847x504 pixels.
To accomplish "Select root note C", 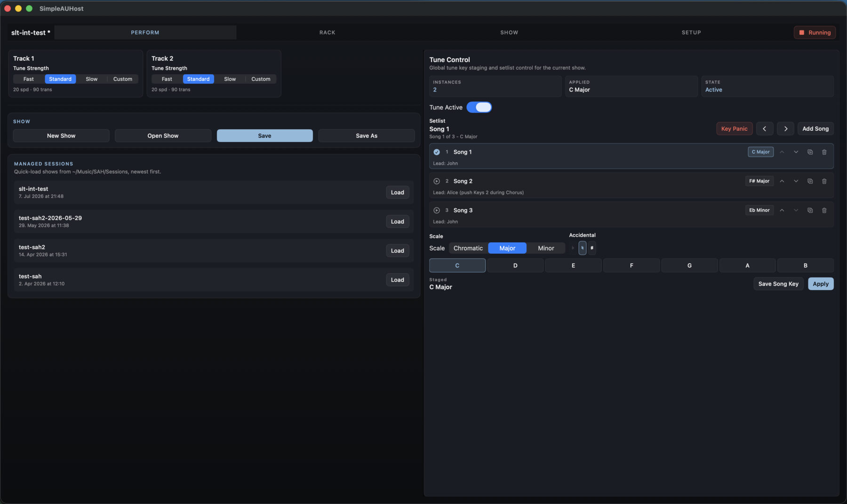I will (x=457, y=266).
